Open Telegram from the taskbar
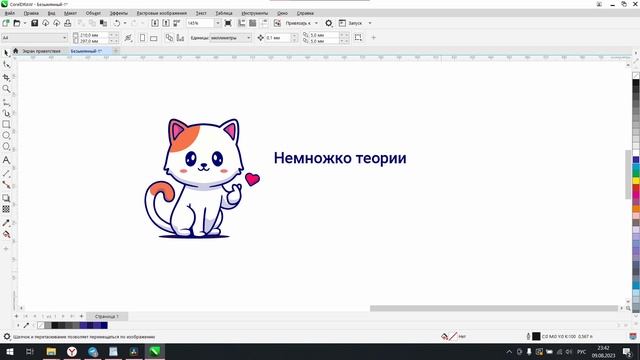Viewport: 640px width, 360px height. (x=93, y=351)
